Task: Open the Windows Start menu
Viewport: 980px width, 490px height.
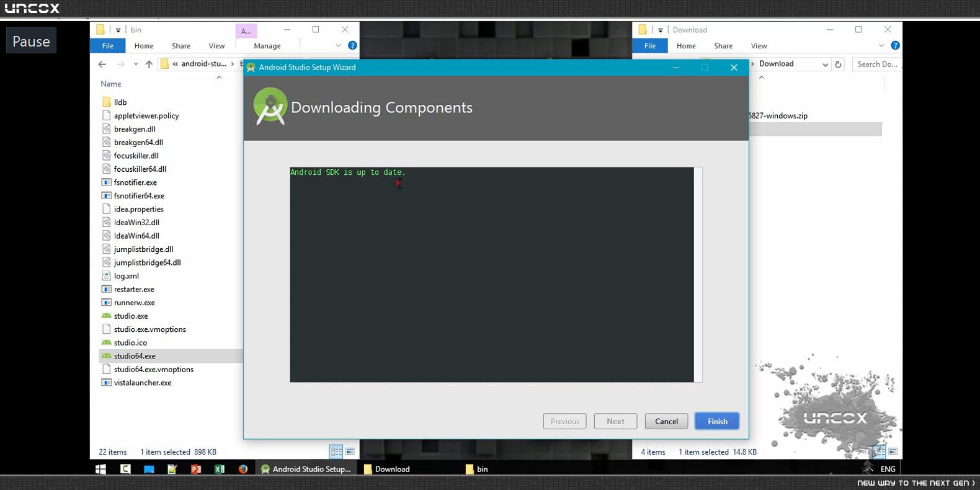Action: pos(100,469)
